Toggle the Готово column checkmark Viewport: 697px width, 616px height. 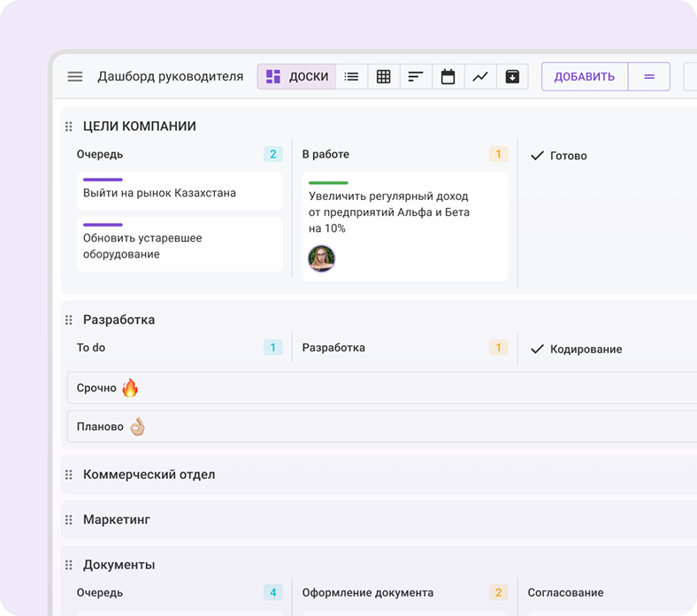[x=537, y=156]
